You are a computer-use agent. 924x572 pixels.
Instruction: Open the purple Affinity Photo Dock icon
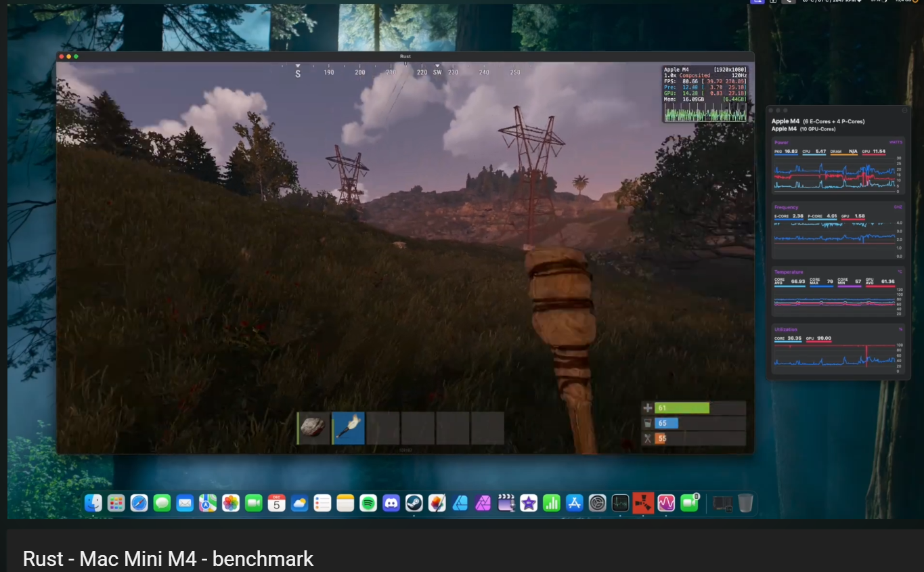point(483,503)
